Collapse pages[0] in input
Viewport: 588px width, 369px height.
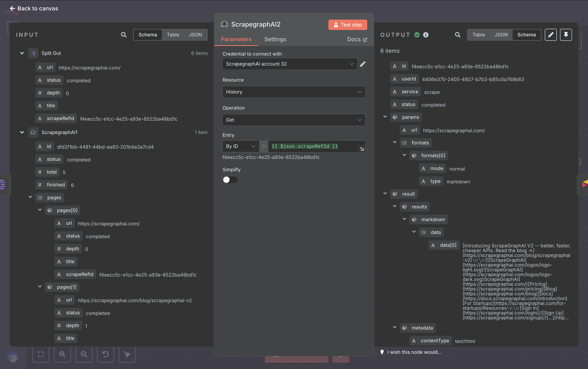pos(40,210)
